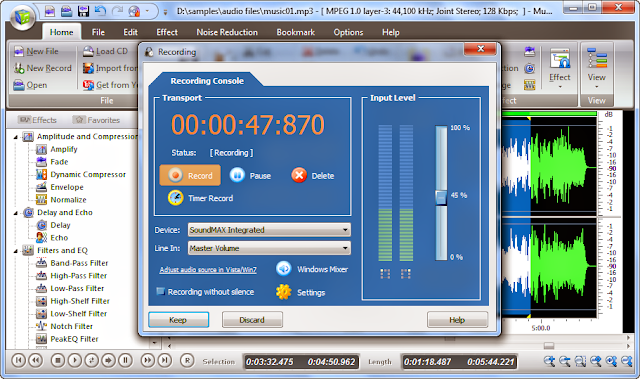The image size is (640, 379).
Task: Collapse the Filters and EQ group
Action: pyautogui.click(x=16, y=251)
